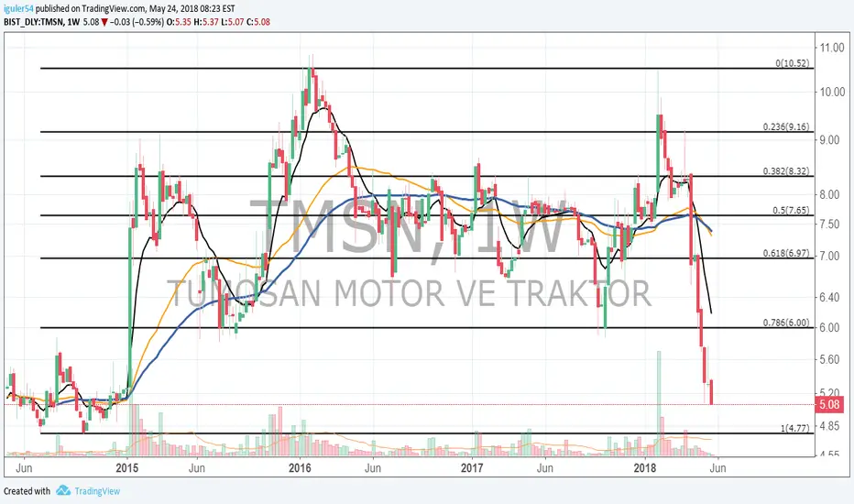Click the red down-triangle change indicator
The image size is (854, 504).
104,22
